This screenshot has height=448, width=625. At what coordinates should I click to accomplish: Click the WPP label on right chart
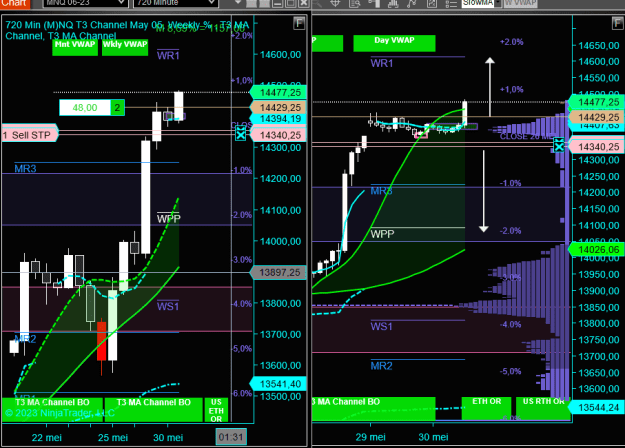tap(382, 234)
